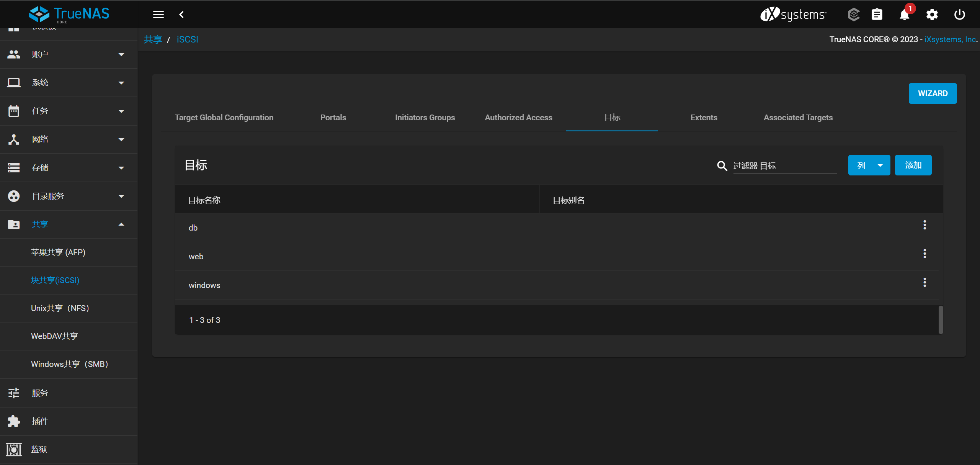Open Windows共享 (SMB) in sidebar
Screen dimensions: 980x465
[x=70, y=364]
